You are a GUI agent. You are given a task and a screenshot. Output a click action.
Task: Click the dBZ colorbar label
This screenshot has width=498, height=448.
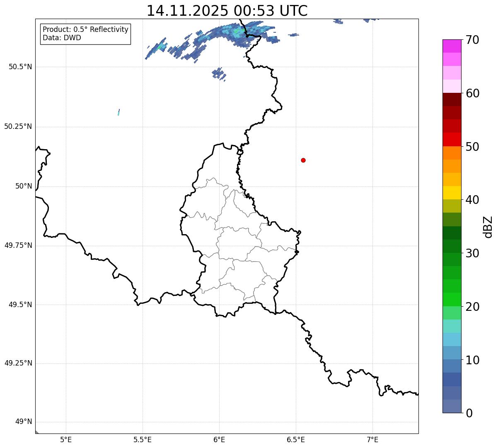[488, 227]
